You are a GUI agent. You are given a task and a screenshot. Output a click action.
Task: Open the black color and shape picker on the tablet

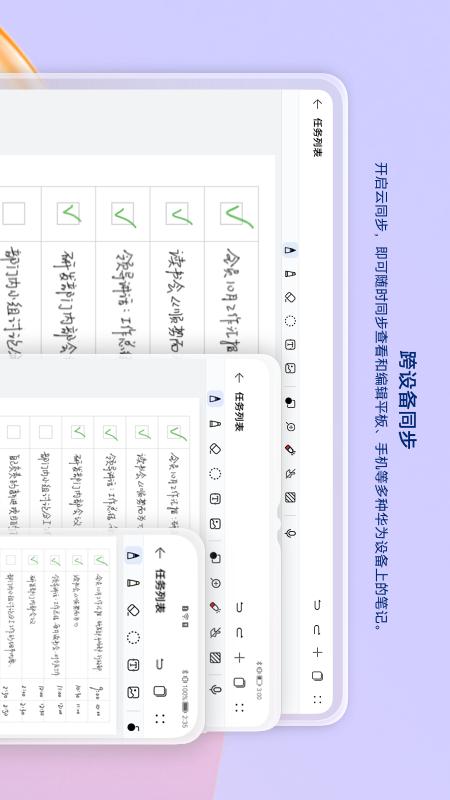(x=290, y=403)
